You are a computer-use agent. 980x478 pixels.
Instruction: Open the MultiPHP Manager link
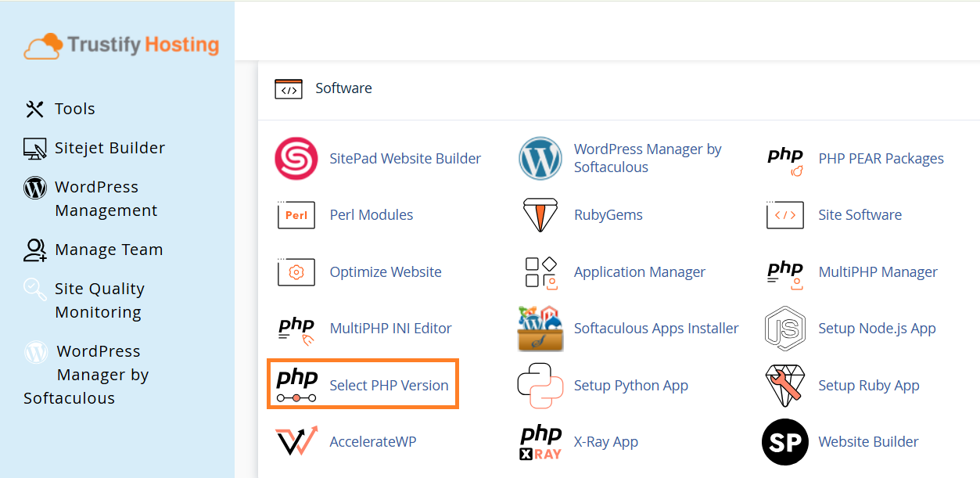878,272
